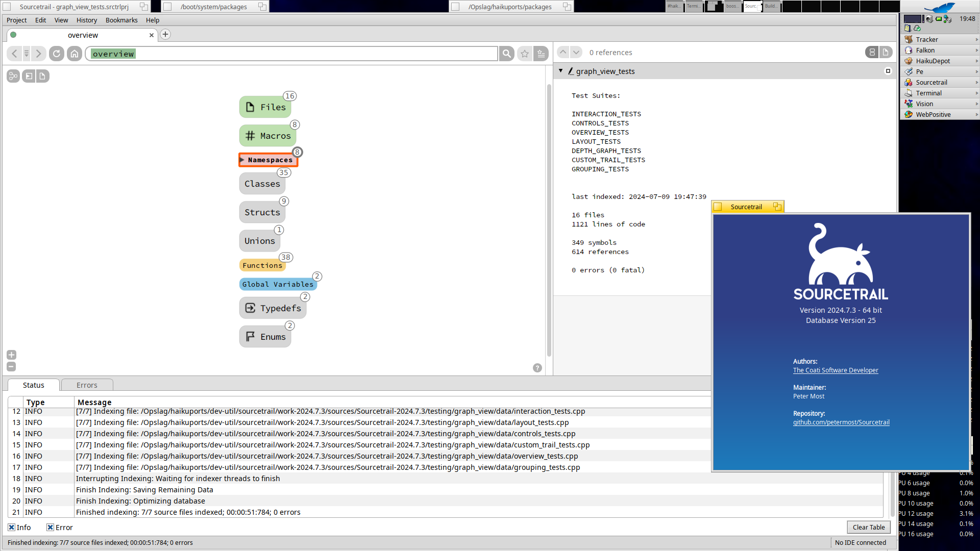Screen dimensions: 980x551
Task: Select the Unions node
Action: (x=260, y=241)
